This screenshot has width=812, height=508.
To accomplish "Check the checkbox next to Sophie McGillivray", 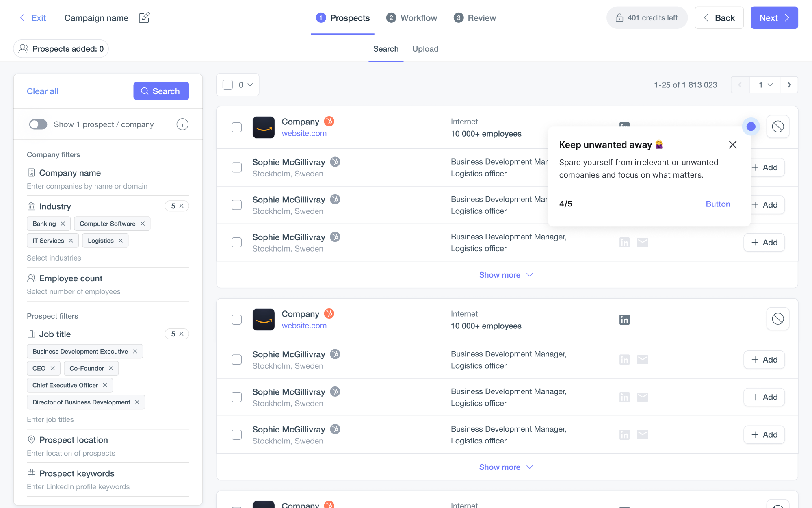I will pyautogui.click(x=236, y=167).
